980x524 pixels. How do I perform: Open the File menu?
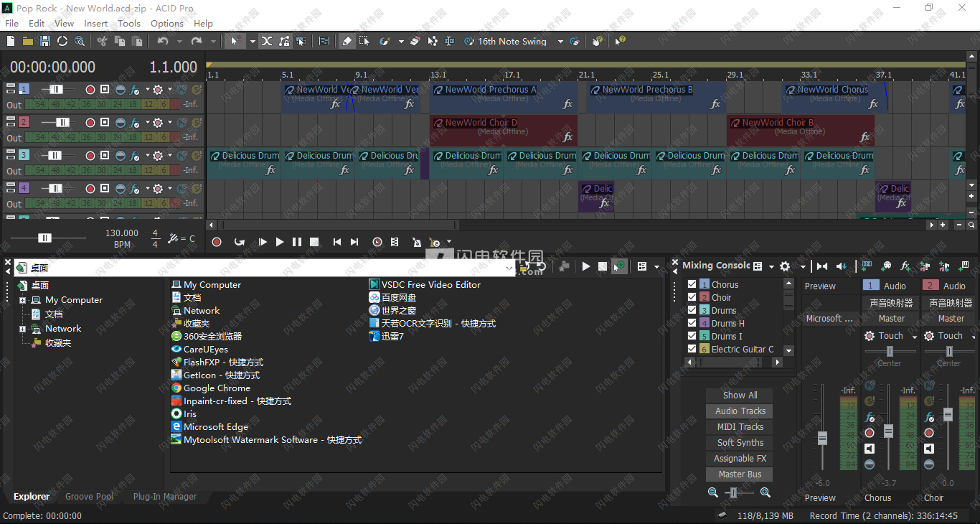point(12,23)
